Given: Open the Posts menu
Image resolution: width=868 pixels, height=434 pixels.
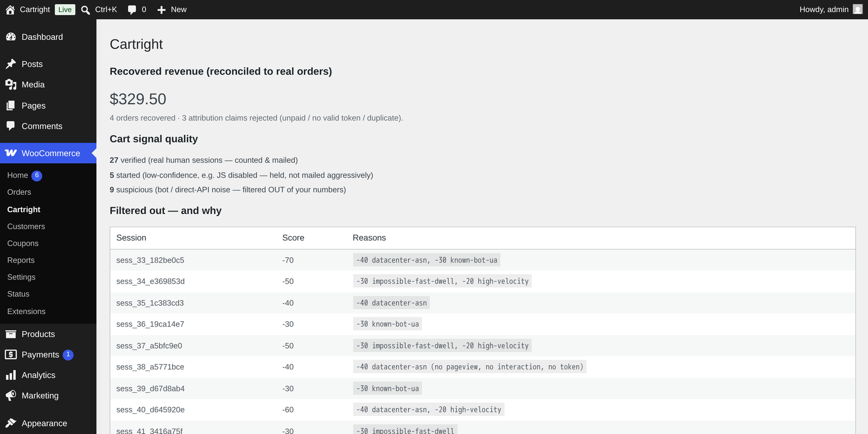Looking at the screenshot, I should pyautogui.click(x=32, y=64).
